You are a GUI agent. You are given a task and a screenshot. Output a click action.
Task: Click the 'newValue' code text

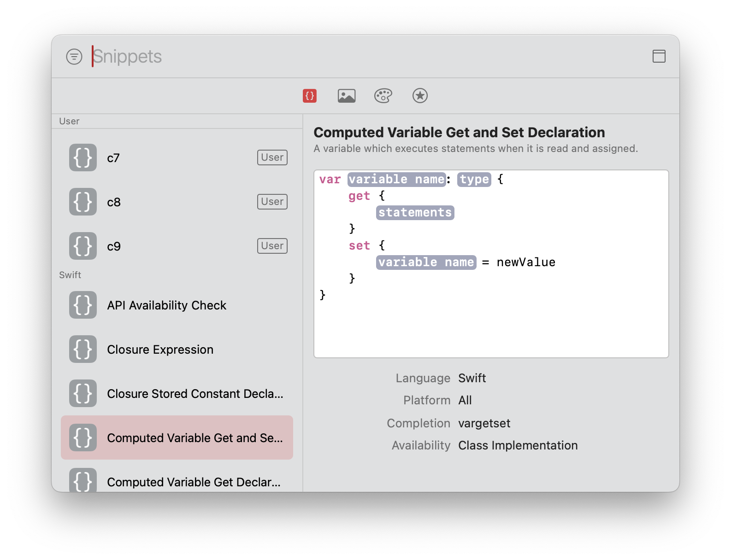pyautogui.click(x=526, y=262)
